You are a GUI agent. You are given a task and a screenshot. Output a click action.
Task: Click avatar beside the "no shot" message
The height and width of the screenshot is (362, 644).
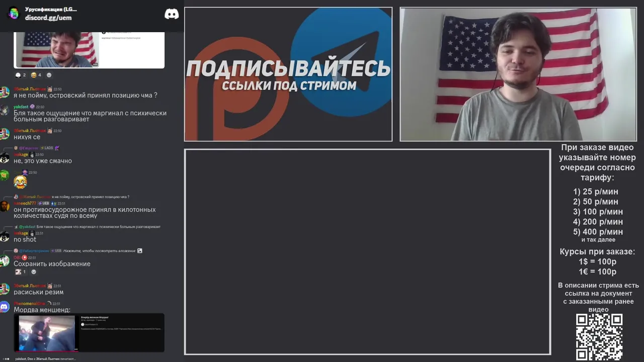[5, 236]
